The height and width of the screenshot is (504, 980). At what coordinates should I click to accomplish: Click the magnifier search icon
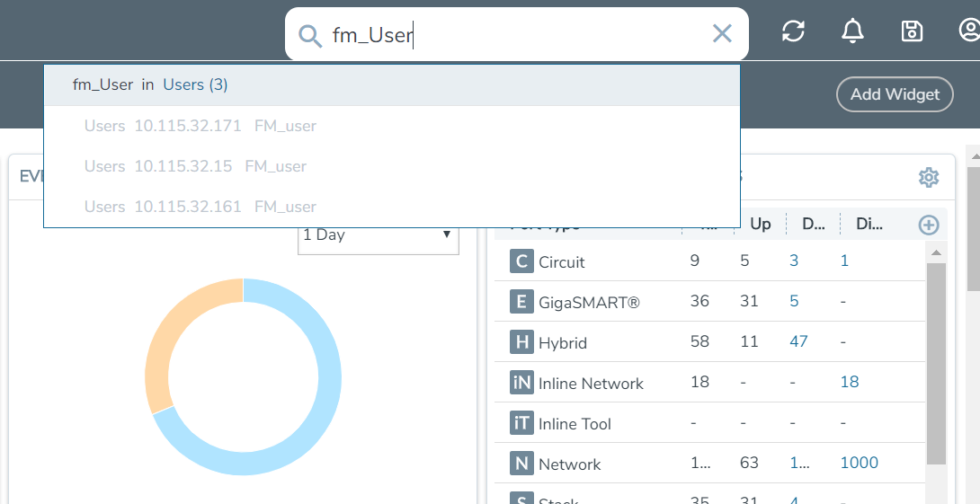310,36
